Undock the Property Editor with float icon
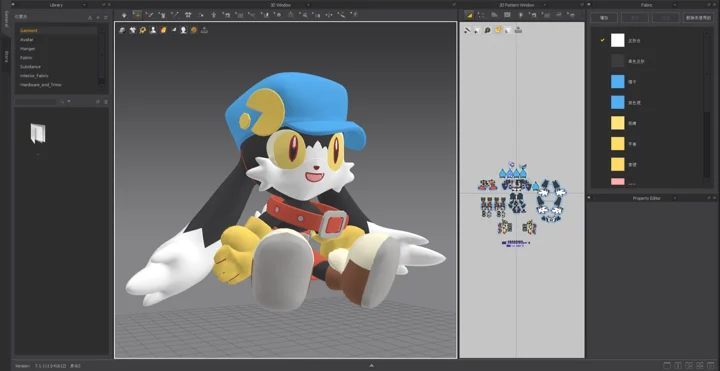Screen dimensions: 720x371 click(x=709, y=198)
